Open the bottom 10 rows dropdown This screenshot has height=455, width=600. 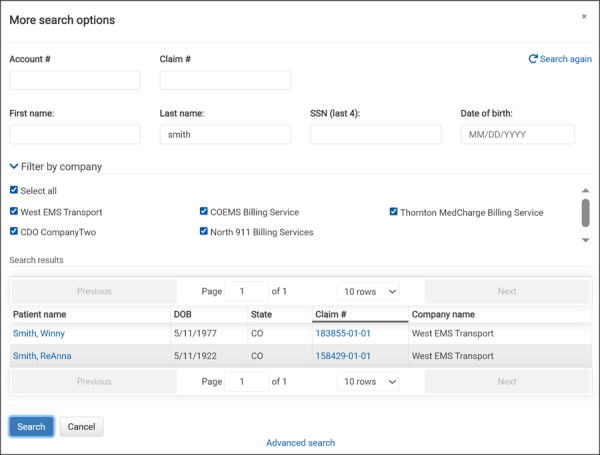(368, 381)
